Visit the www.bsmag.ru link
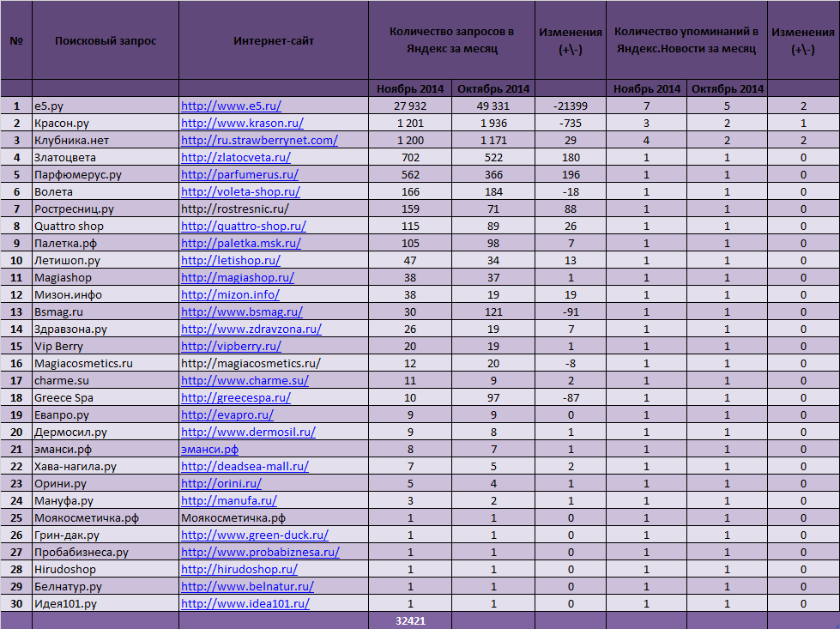The image size is (840, 629). 242,311
